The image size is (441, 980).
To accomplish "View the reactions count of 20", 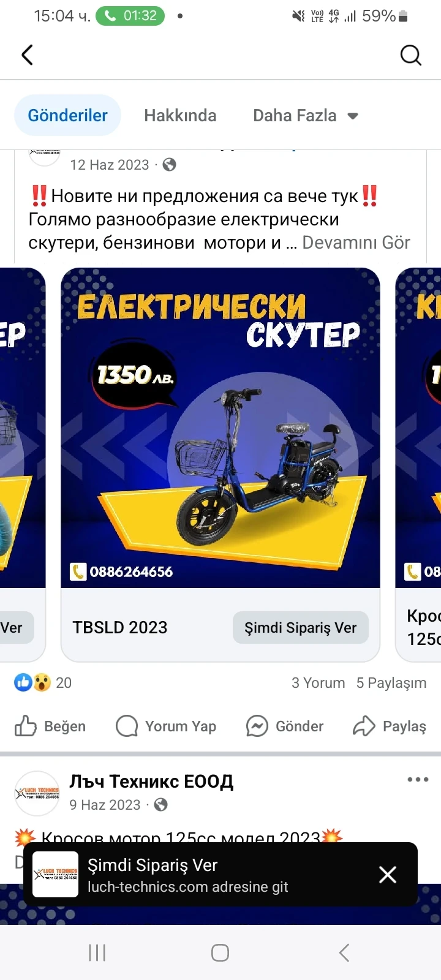I will pyautogui.click(x=43, y=682).
